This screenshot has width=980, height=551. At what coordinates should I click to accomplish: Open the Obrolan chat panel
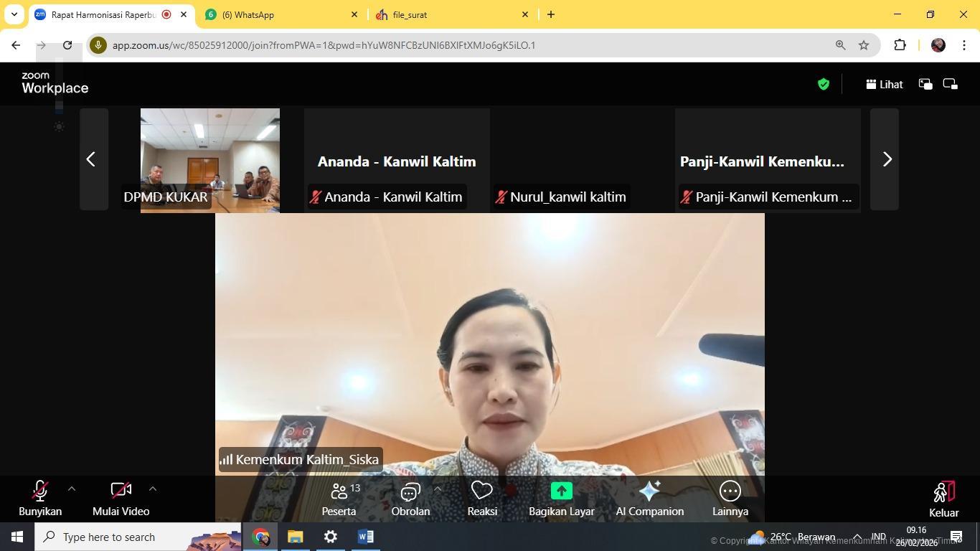[410, 499]
